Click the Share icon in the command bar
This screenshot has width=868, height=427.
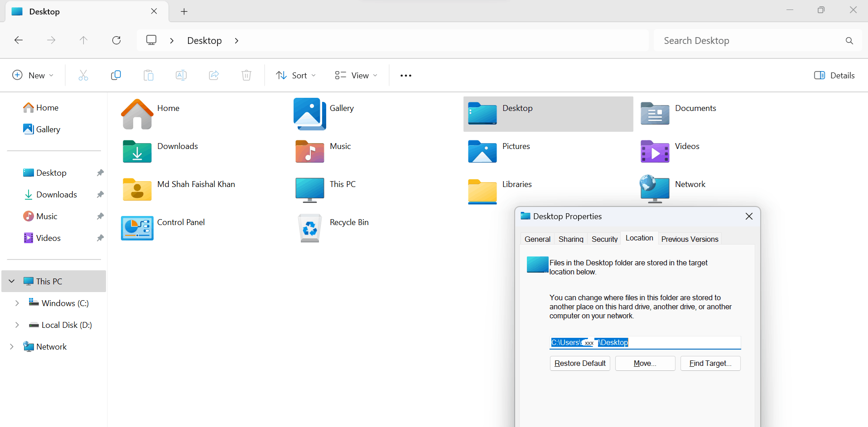(x=214, y=75)
